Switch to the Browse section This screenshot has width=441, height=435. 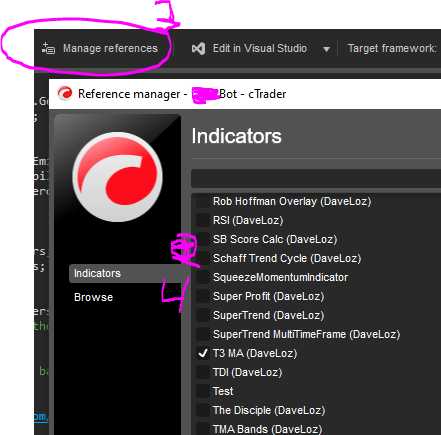(94, 297)
